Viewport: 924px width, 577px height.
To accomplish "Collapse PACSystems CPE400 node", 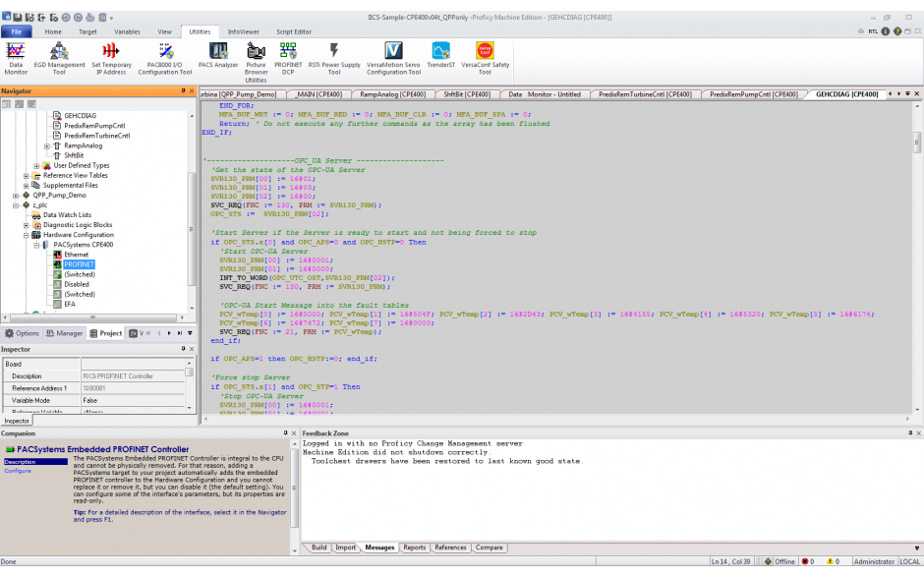I will 36,245.
